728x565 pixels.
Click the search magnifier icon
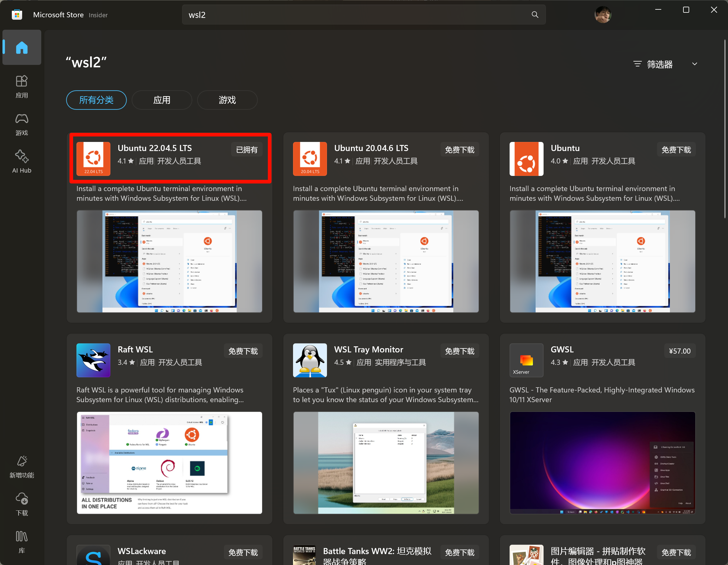[x=535, y=15]
